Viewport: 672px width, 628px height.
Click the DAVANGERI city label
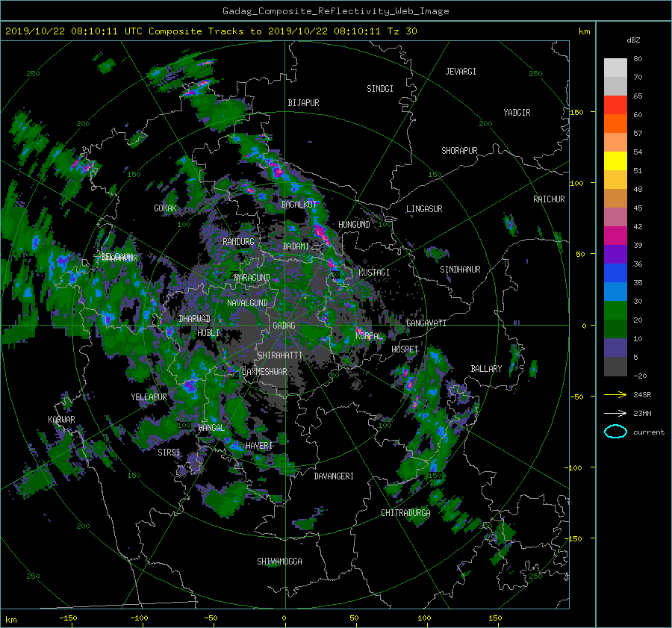[x=334, y=476]
